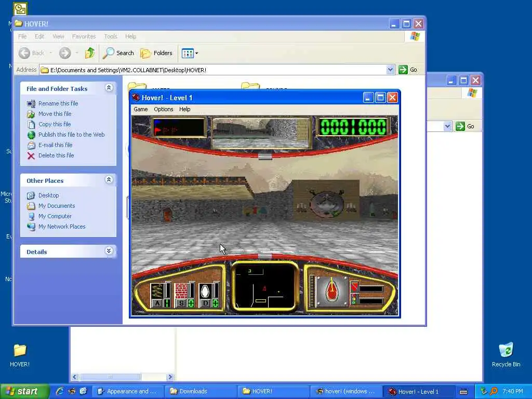The image size is (532, 399).
Task: Click the radar map display
Action: coord(264,286)
